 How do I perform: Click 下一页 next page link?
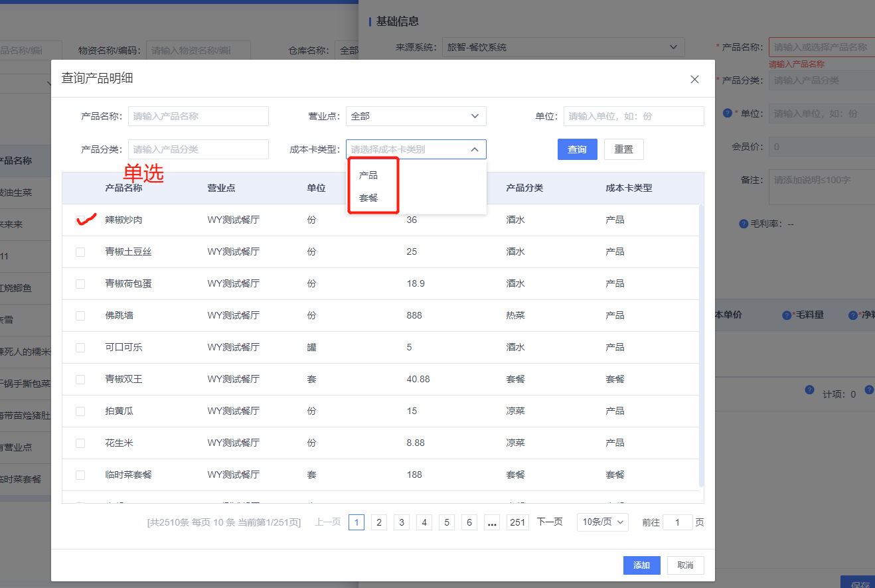(550, 522)
